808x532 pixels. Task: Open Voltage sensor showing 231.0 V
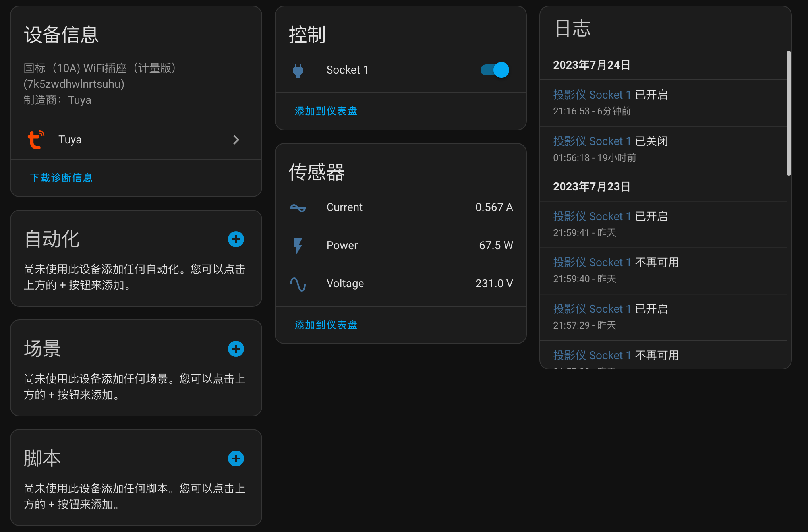400,284
